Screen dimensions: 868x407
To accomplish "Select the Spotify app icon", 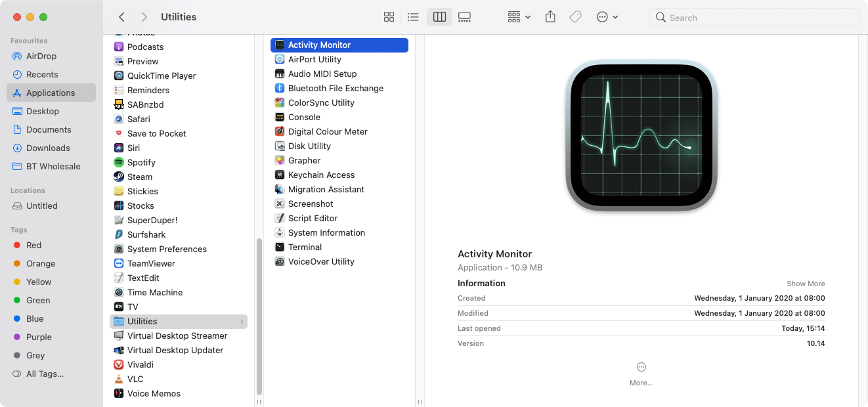I will 119,162.
